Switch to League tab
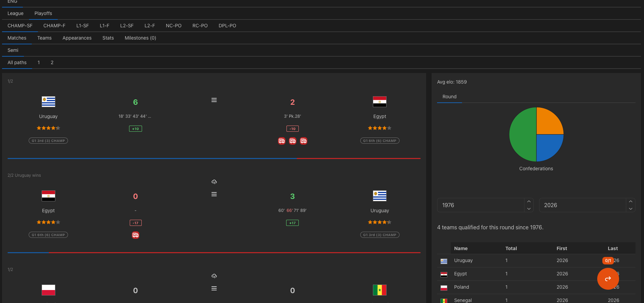Viewport: 644px width, 303px height. click(x=15, y=13)
